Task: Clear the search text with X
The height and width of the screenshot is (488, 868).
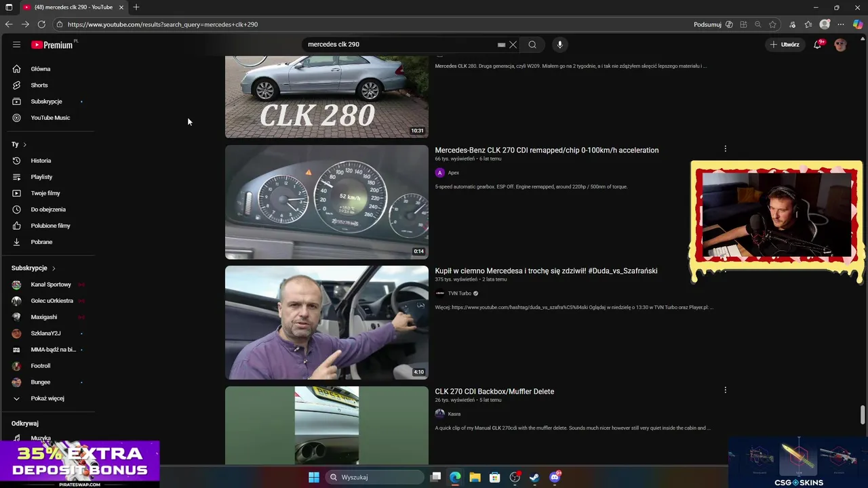Action: click(x=513, y=45)
